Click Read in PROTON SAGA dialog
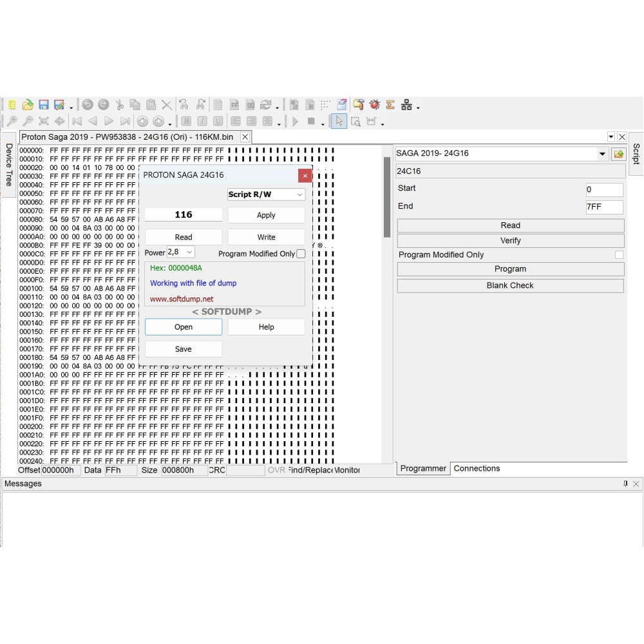 point(184,237)
